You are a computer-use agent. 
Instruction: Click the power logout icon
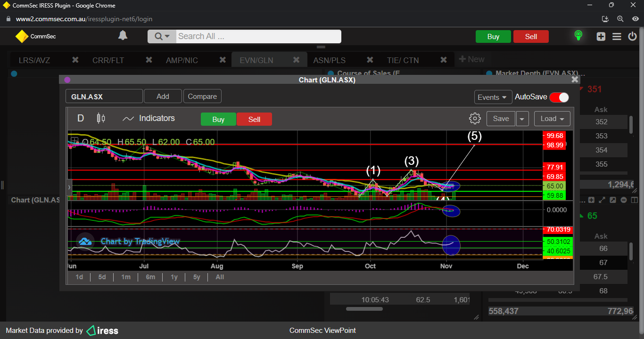[632, 36]
